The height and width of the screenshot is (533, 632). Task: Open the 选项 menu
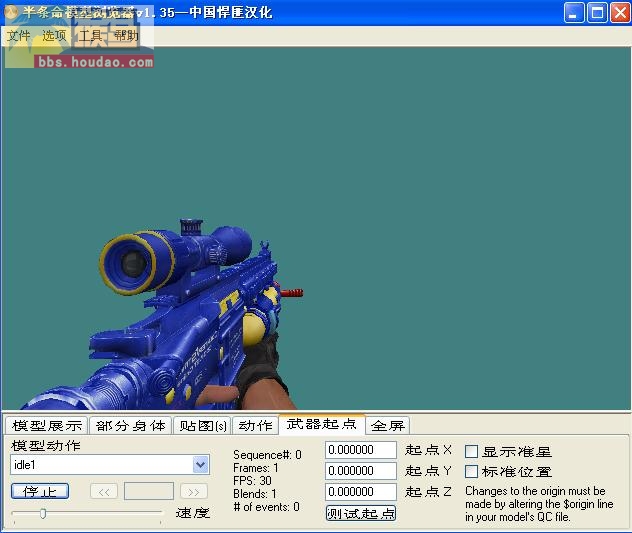click(54, 36)
